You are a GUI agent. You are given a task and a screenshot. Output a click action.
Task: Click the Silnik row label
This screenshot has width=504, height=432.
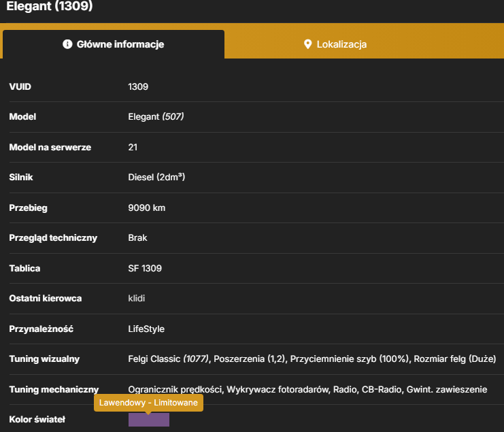pos(21,177)
